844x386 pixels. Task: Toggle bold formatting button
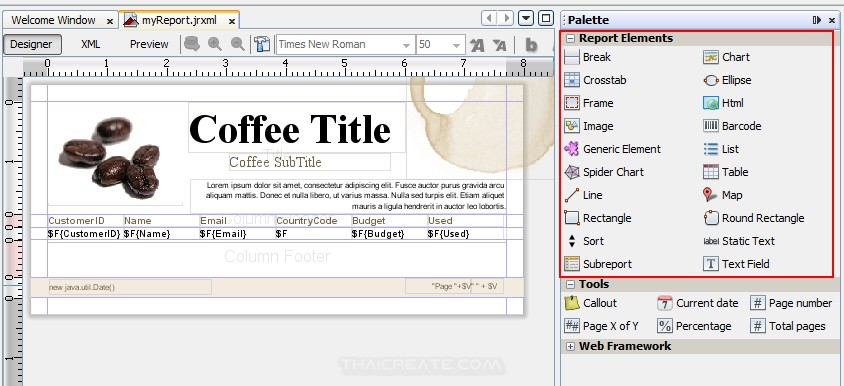coord(531,45)
